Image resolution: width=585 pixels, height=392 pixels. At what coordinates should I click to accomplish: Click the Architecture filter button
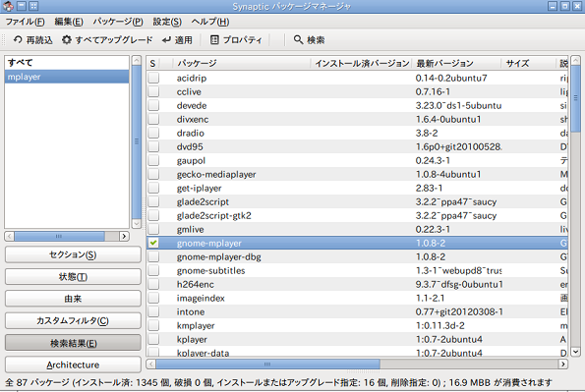click(x=73, y=364)
